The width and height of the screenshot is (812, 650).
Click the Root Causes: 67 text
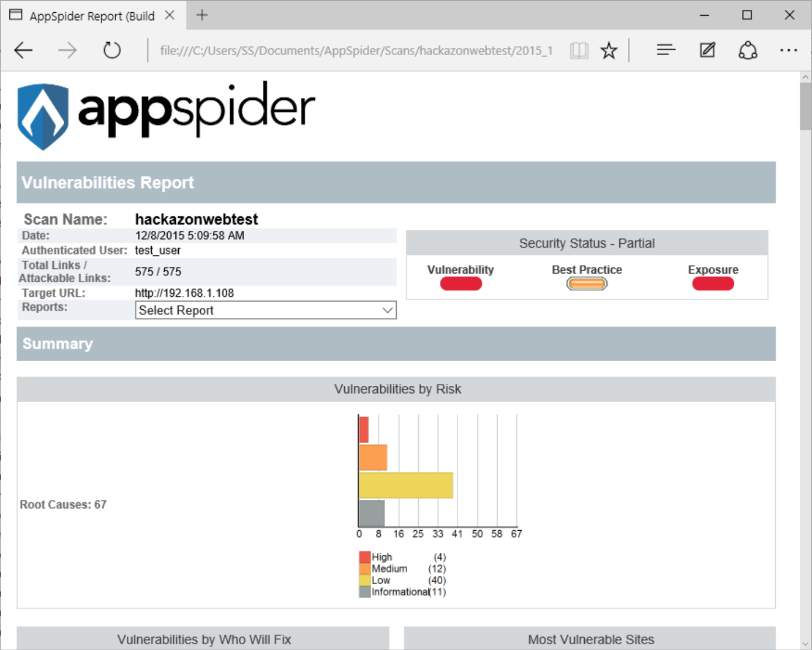click(63, 504)
